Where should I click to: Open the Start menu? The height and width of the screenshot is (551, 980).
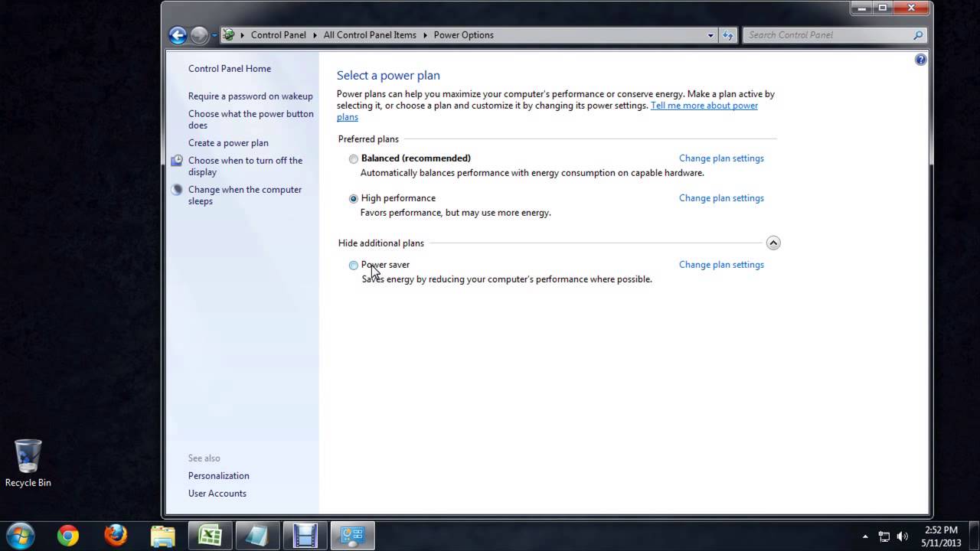tap(21, 535)
